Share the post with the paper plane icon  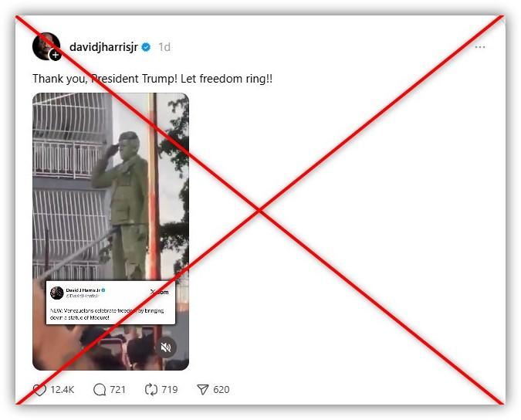click(x=203, y=389)
